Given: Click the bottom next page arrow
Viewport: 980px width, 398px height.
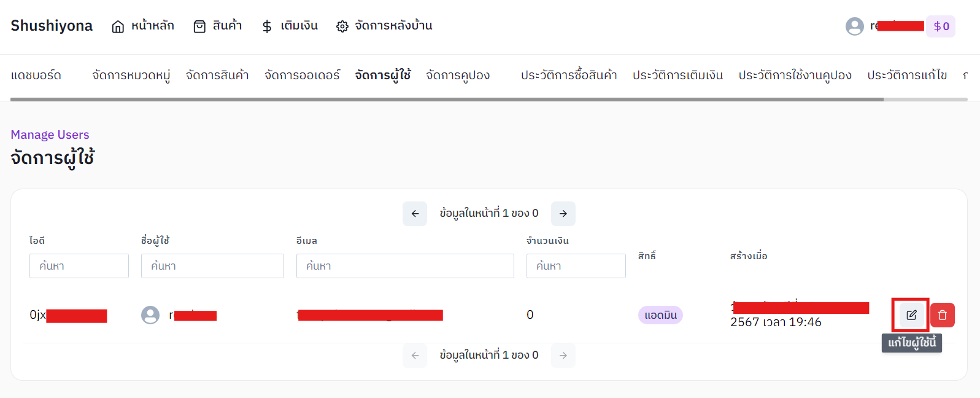Looking at the screenshot, I should (563, 356).
